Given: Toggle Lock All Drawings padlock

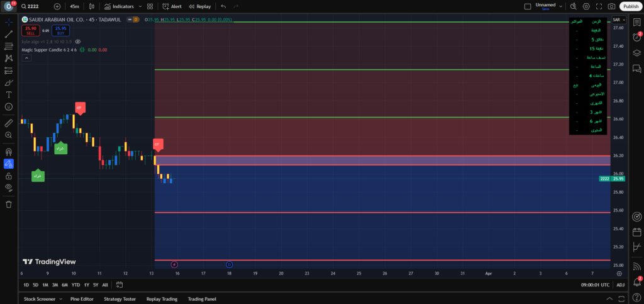Looking at the screenshot, I should [9, 176].
